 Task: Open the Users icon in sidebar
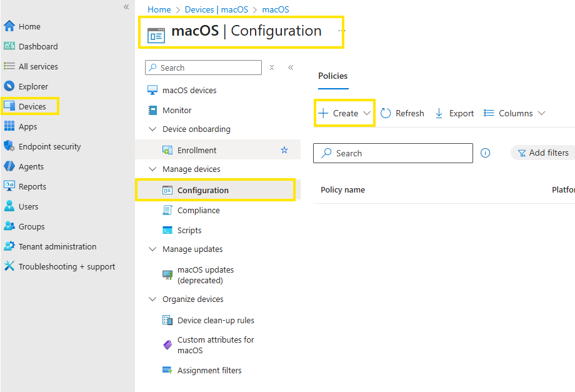click(9, 206)
